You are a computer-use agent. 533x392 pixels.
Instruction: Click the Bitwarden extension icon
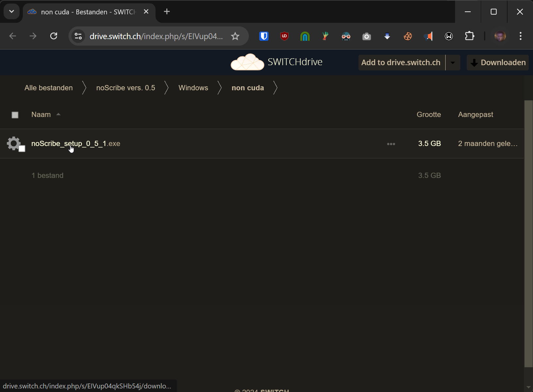coord(264,36)
